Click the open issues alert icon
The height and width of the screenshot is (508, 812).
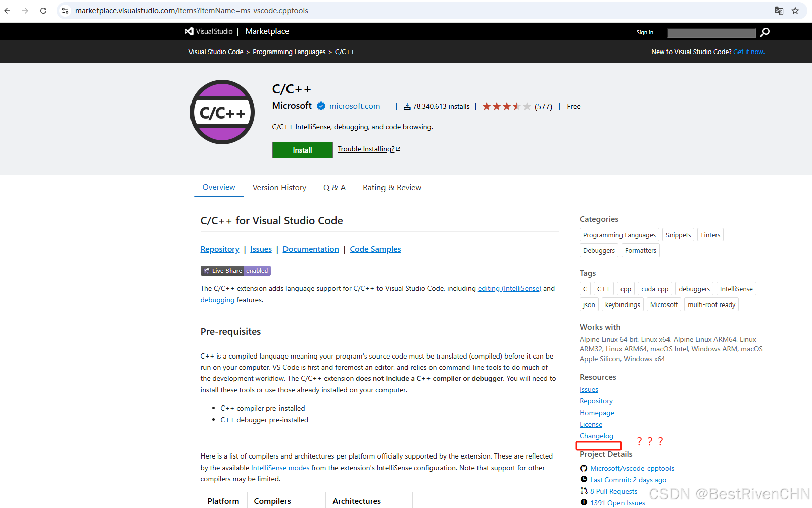tap(584, 502)
